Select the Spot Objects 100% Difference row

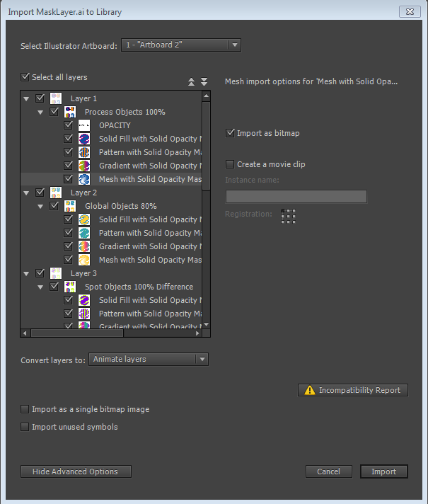coord(139,287)
